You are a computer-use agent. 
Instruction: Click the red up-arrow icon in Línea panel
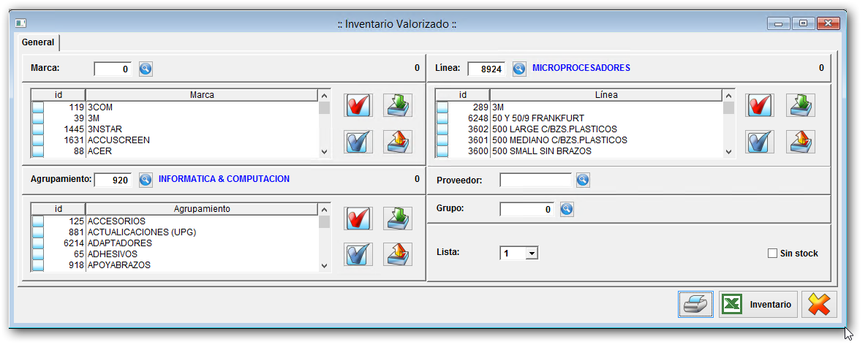(x=801, y=142)
